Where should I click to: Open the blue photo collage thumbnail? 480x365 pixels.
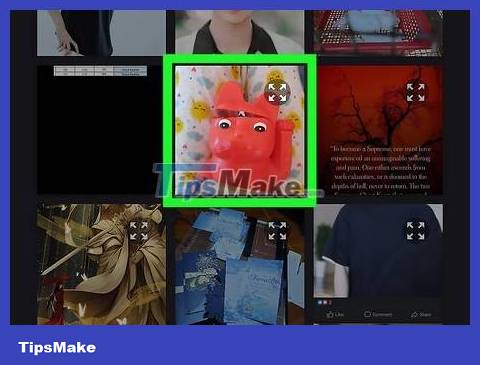[x=240, y=266]
